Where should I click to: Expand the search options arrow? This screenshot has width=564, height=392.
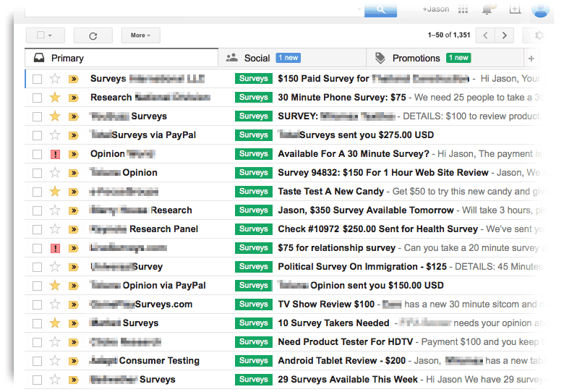click(x=359, y=9)
